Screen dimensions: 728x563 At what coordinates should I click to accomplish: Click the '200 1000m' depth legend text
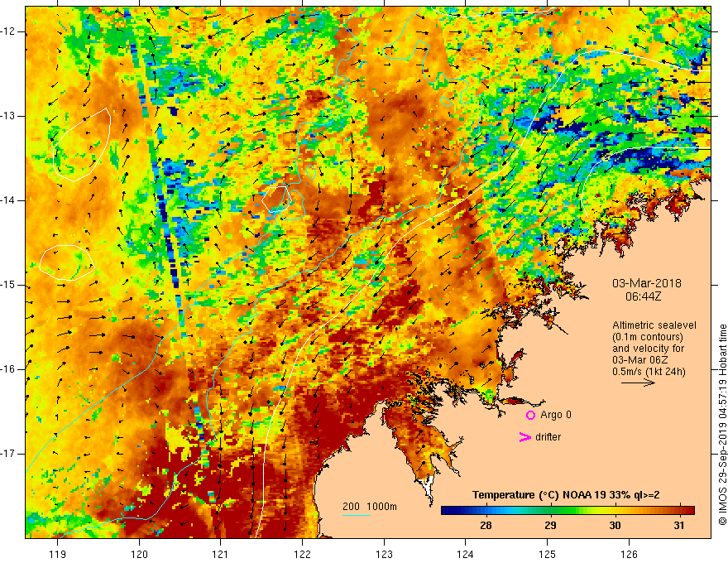[x=370, y=507]
